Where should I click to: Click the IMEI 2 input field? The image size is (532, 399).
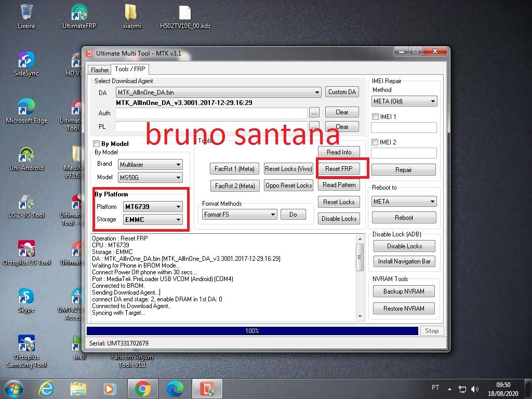pos(404,153)
